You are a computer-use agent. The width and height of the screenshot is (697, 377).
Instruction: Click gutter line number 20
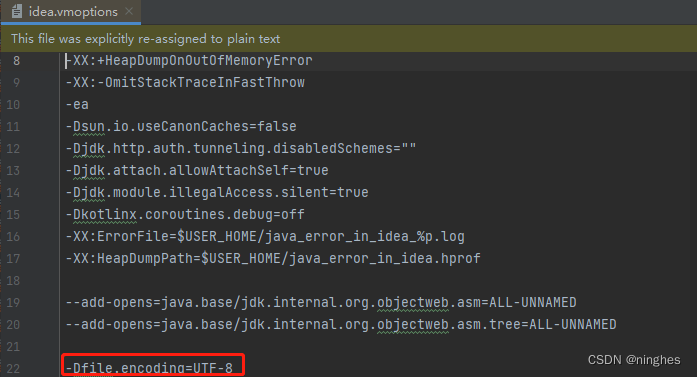[x=13, y=324]
